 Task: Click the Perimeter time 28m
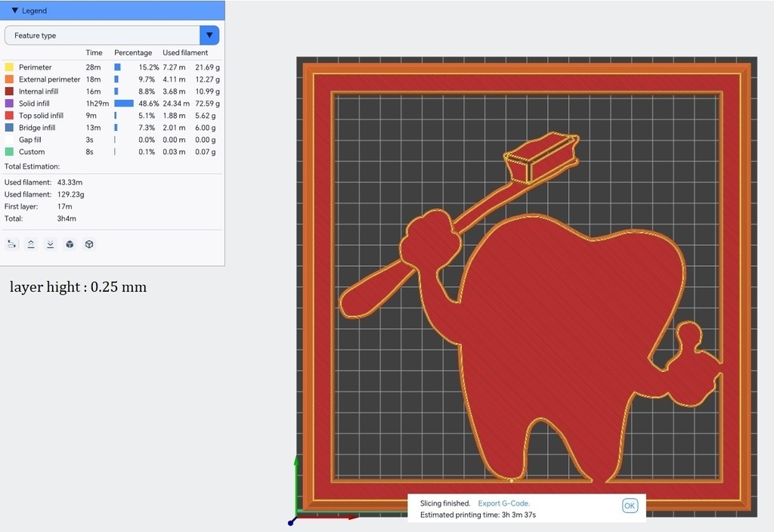click(x=93, y=67)
